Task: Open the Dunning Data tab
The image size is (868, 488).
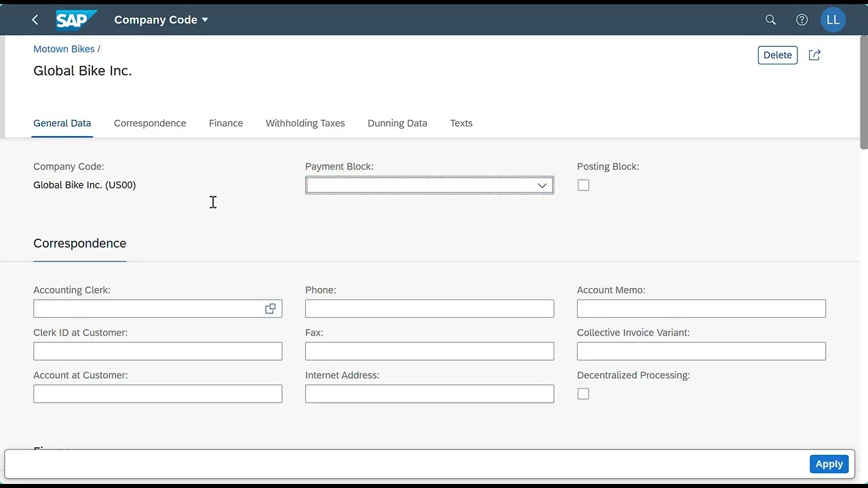Action: [x=397, y=123]
